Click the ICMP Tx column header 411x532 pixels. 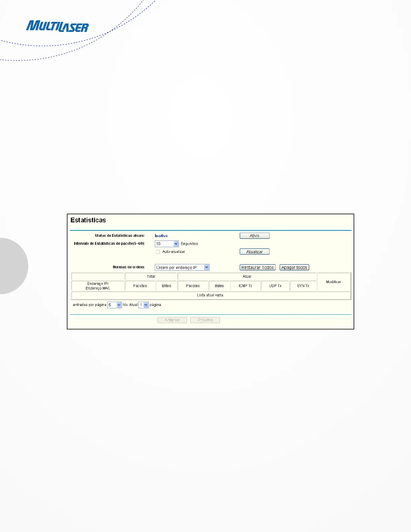[245, 286]
